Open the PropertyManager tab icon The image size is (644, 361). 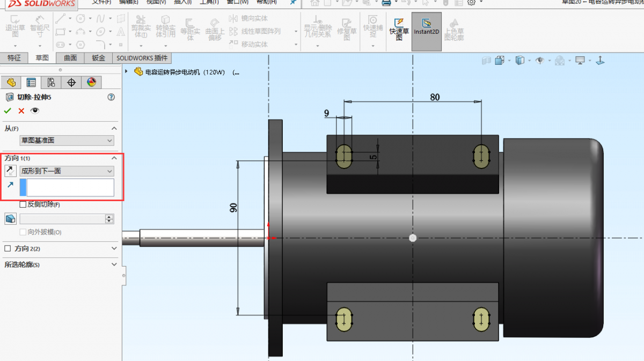(x=31, y=82)
